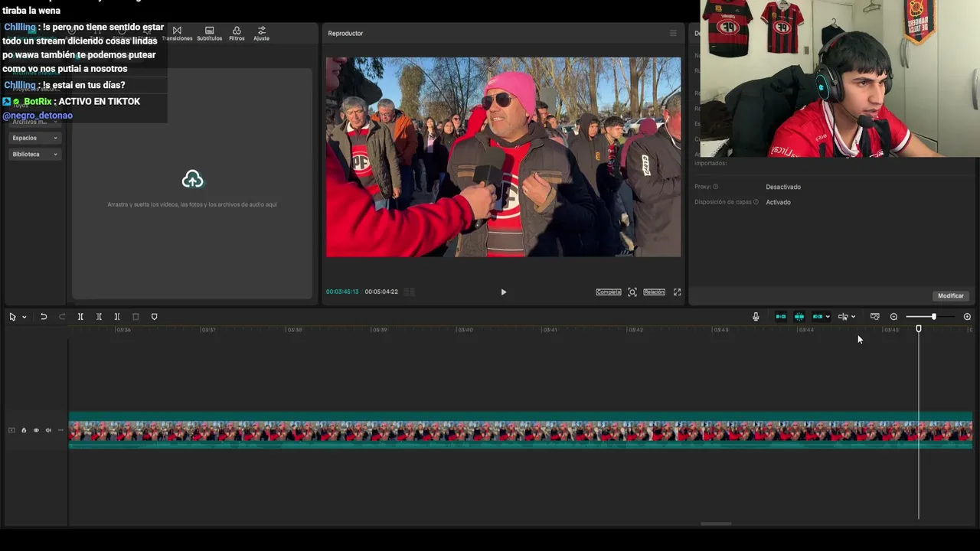Open the linkage options dropdown arrow
This screenshot has height=551, width=980.
[828, 317]
